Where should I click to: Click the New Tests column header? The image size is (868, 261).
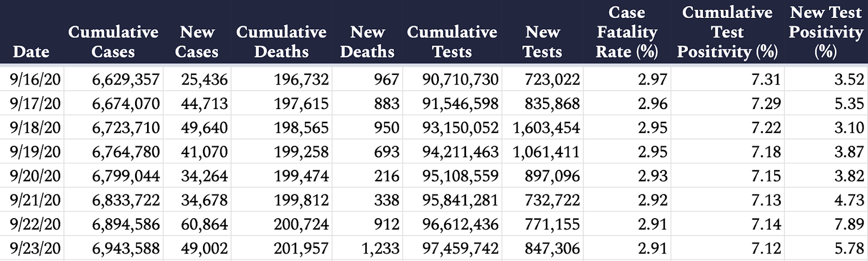point(542,42)
